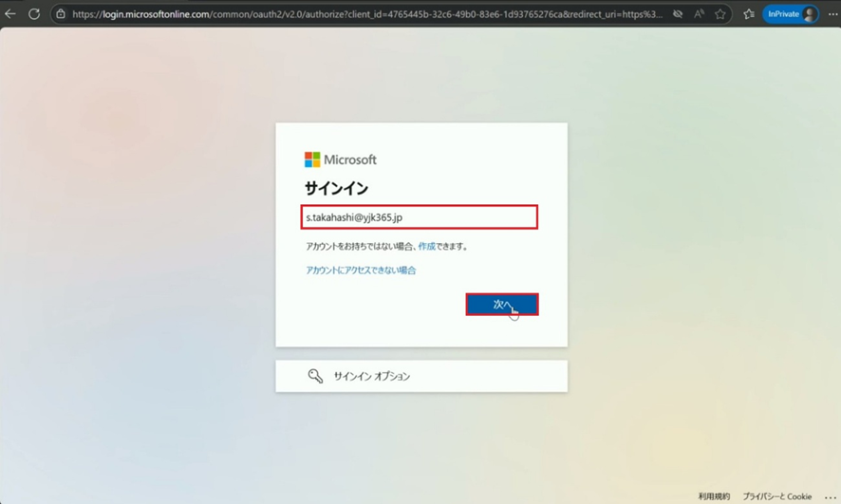Image resolution: width=841 pixels, height=504 pixels.
Task: Reload the page with the refresh icon
Action: (34, 14)
